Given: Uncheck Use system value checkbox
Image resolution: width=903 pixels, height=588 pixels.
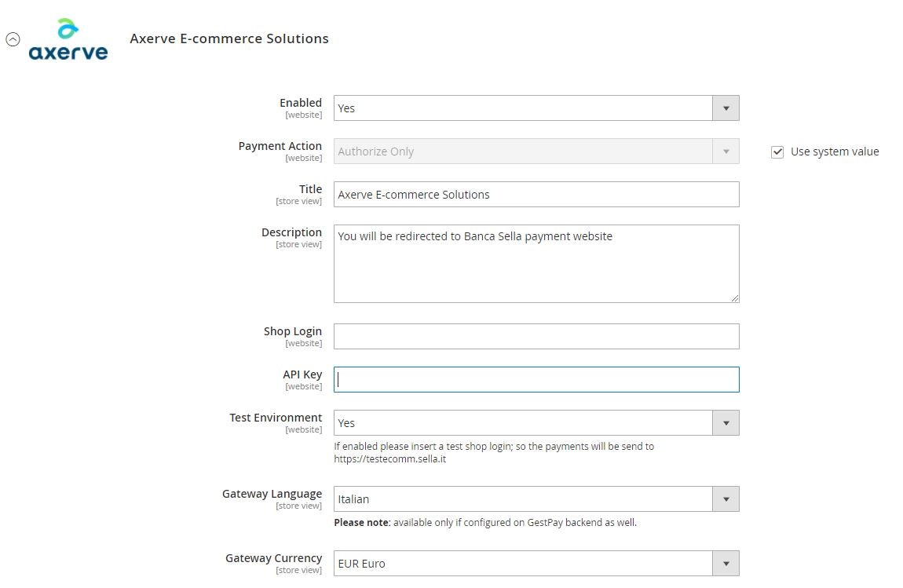Looking at the screenshot, I should pyautogui.click(x=777, y=152).
